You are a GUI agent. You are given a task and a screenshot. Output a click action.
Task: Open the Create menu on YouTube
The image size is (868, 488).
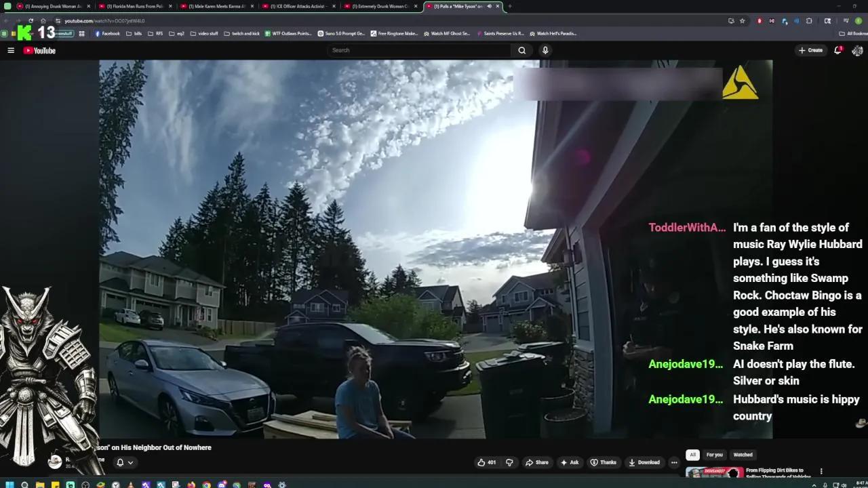pyautogui.click(x=811, y=49)
